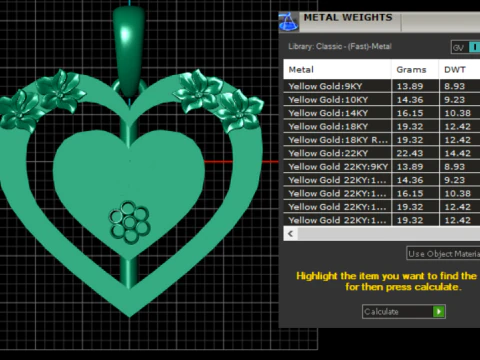The height and width of the screenshot is (360, 480).
Task: Click the METAL WEIGHTS title tab
Action: [348, 18]
